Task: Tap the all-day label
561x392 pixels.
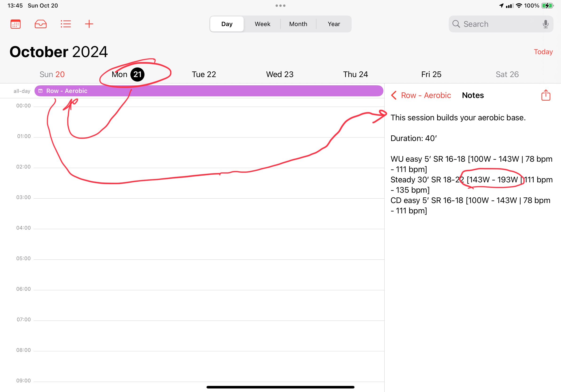Action: 22,91
